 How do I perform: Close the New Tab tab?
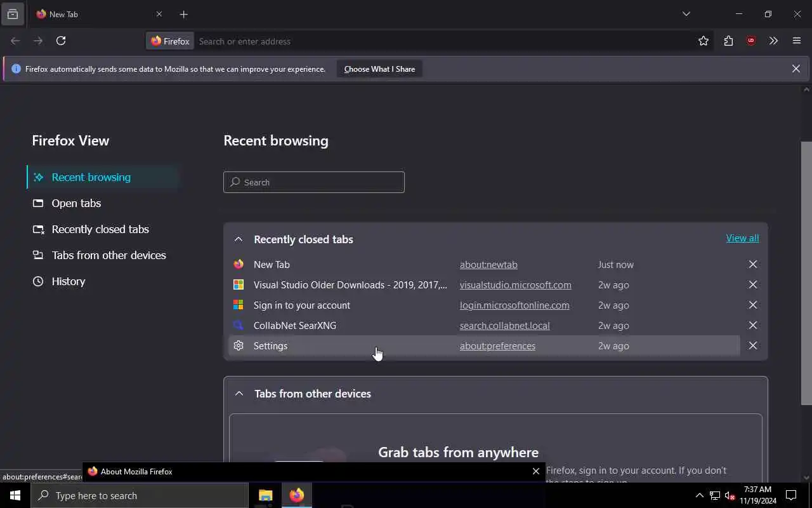pos(159,14)
